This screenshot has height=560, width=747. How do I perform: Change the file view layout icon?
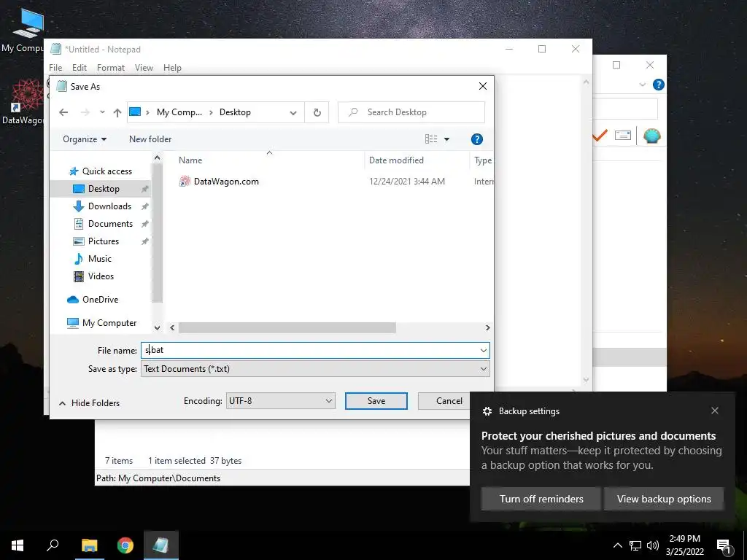tap(431, 139)
